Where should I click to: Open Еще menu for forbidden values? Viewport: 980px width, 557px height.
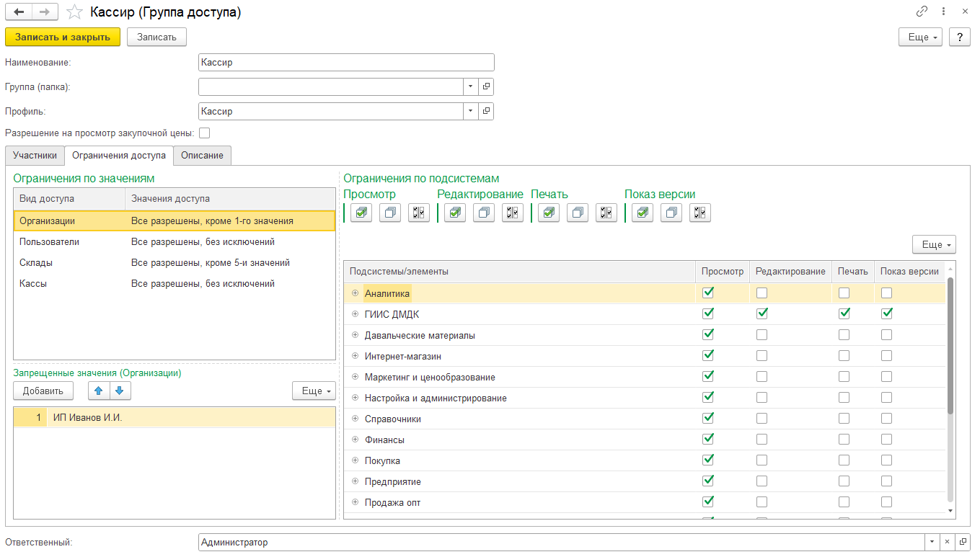[314, 391]
